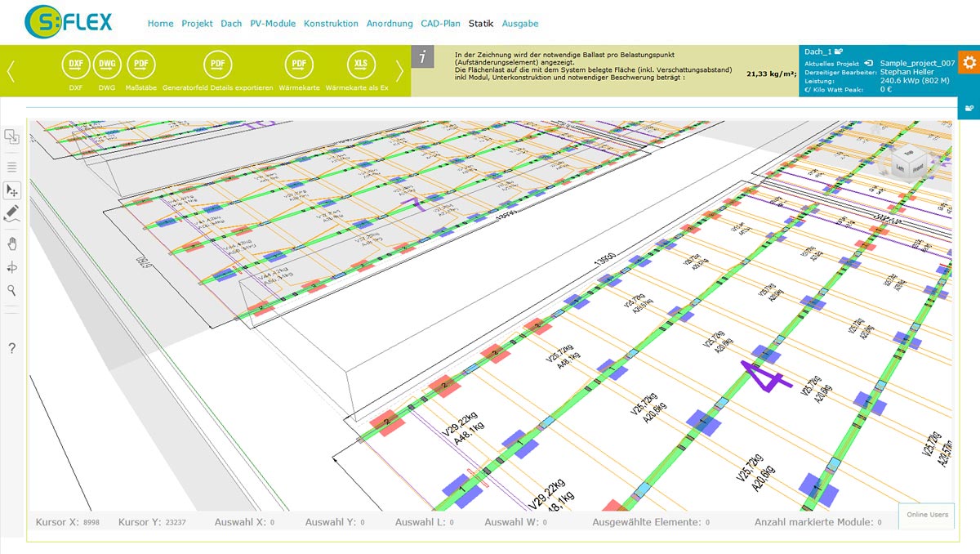Viewport: 980px width, 554px height.
Task: Export drawing as DWG
Action: [107, 64]
